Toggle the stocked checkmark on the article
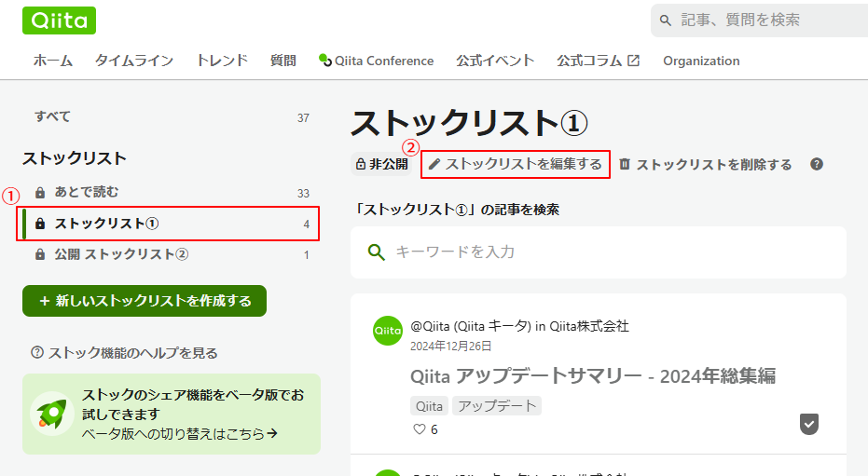This screenshot has height=476, width=868. (x=808, y=424)
